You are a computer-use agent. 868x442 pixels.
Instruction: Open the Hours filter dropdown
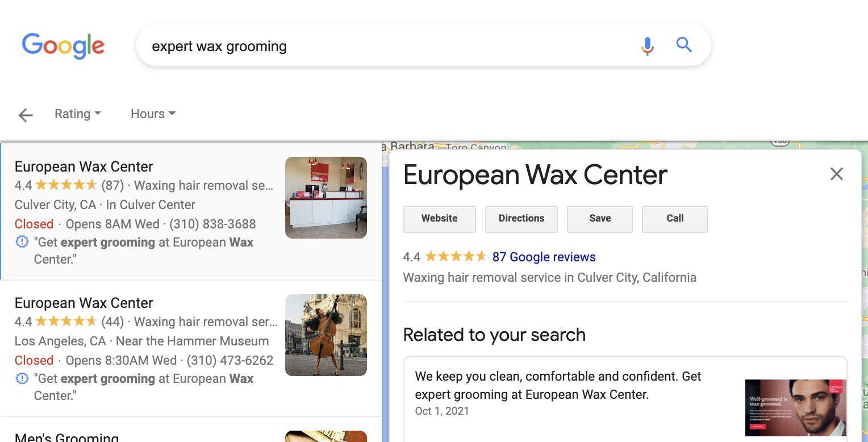(152, 114)
